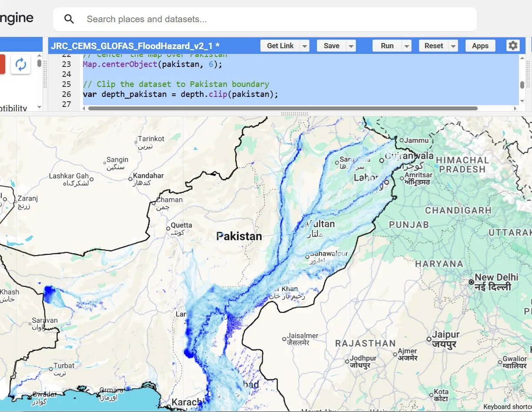Click the blue refresh icon in the left panel

(x=20, y=64)
